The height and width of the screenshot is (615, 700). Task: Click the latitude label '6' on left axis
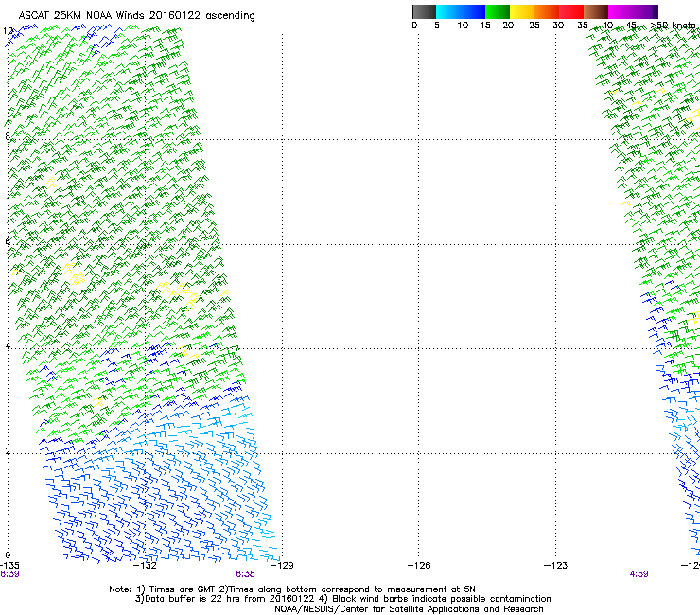8,241
